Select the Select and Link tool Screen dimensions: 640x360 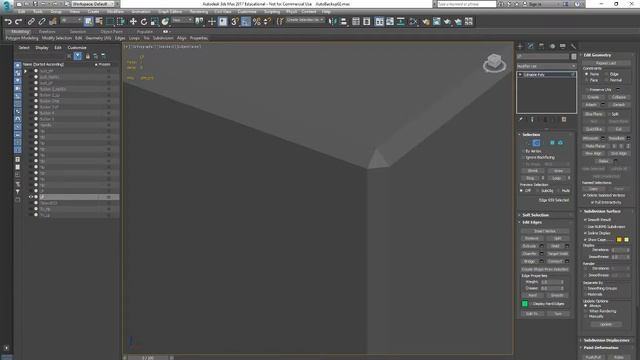click(x=31, y=22)
